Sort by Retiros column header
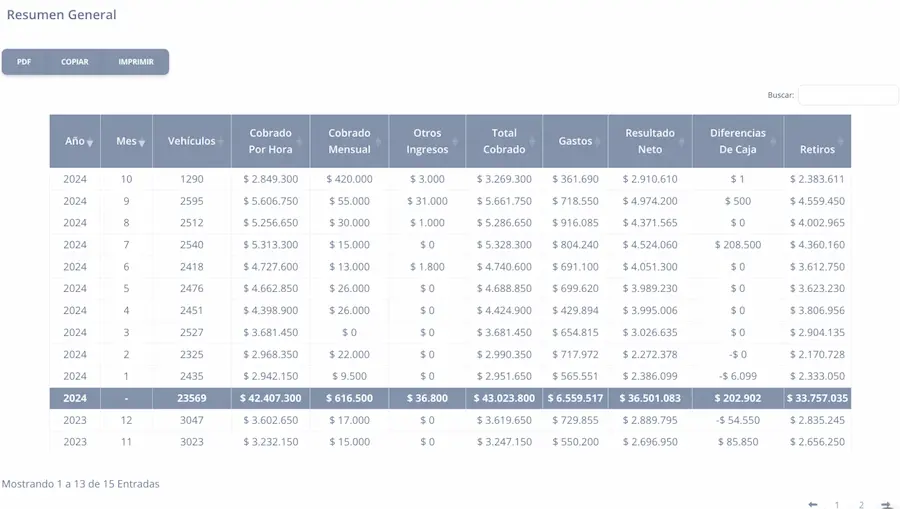Viewport: 900px width, 509px height. coord(817,149)
